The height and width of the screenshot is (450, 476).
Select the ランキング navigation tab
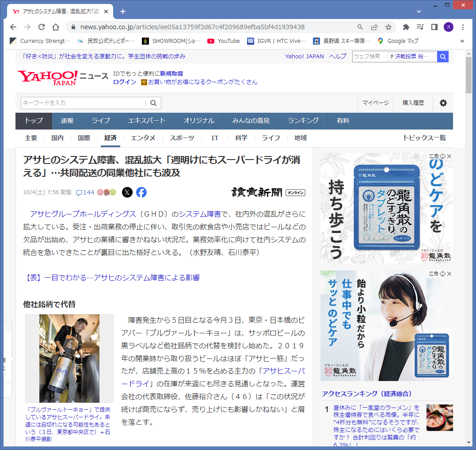303,121
